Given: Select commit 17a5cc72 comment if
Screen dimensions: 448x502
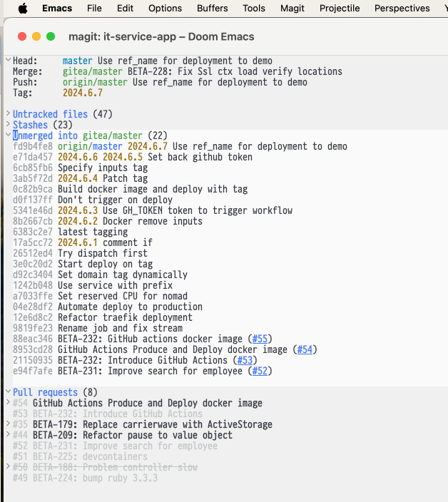Looking at the screenshot, I should coord(83,242).
